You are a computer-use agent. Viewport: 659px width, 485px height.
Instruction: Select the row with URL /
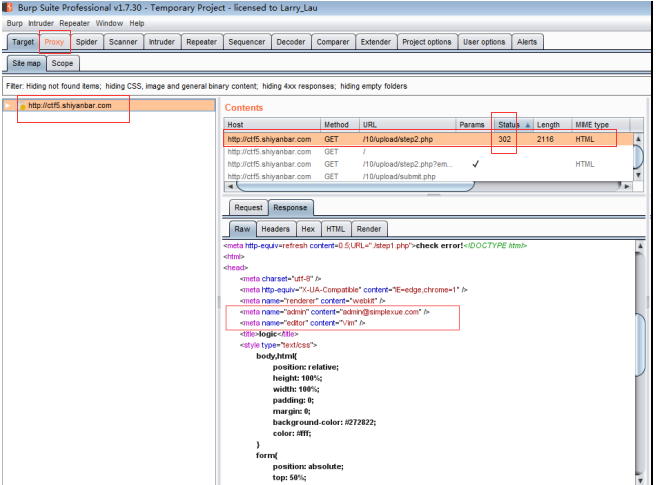pos(428,152)
